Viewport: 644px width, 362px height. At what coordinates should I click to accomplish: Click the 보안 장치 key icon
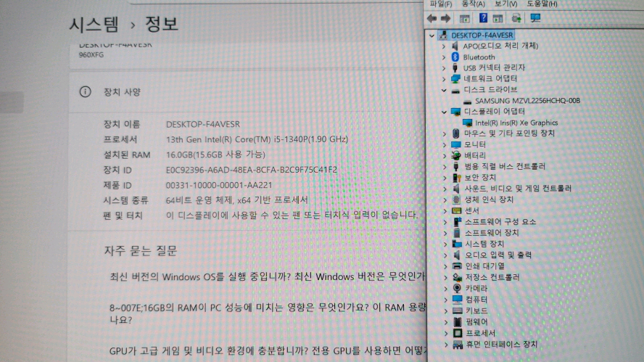pos(456,178)
